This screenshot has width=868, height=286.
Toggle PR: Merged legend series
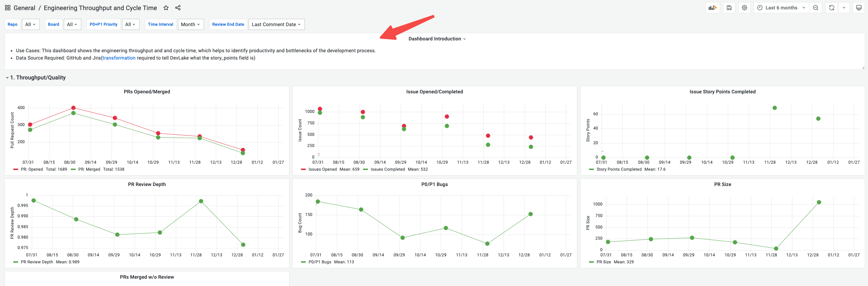tap(89, 169)
